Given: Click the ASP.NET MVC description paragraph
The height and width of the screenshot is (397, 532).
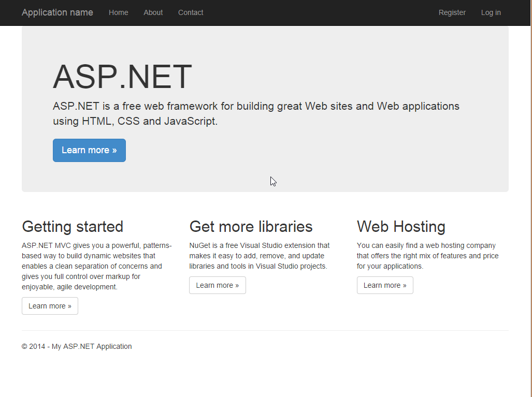Looking at the screenshot, I should coord(96,266).
